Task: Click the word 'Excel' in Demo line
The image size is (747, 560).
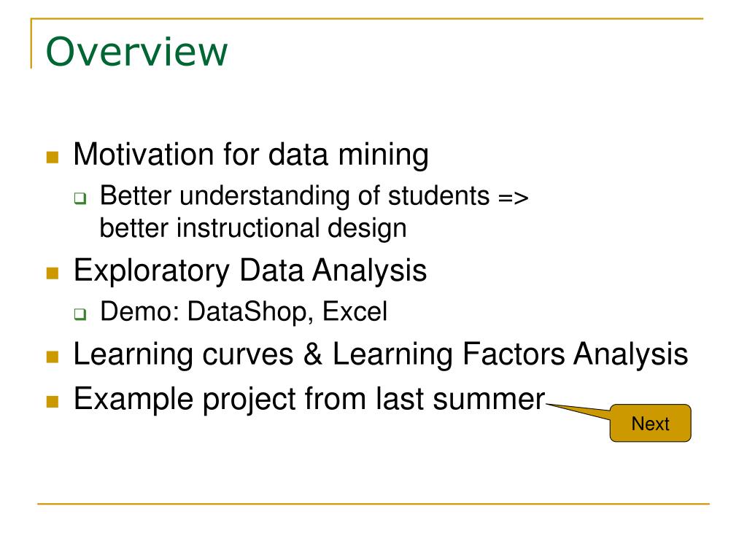Action: pos(355,311)
